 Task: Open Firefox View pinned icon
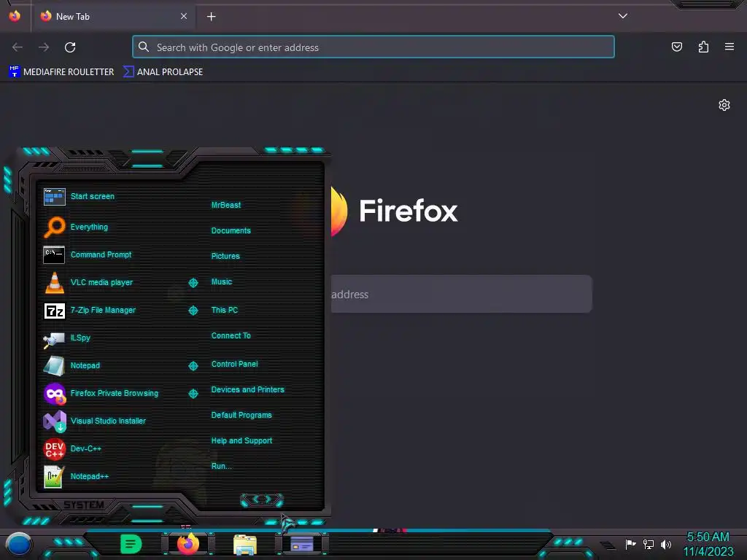coord(15,16)
